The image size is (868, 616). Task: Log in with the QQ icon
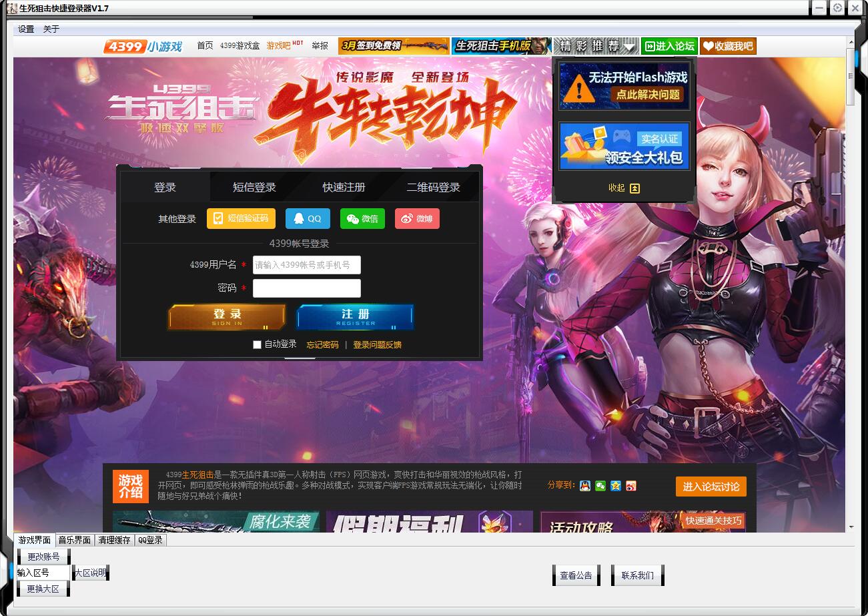tap(307, 218)
